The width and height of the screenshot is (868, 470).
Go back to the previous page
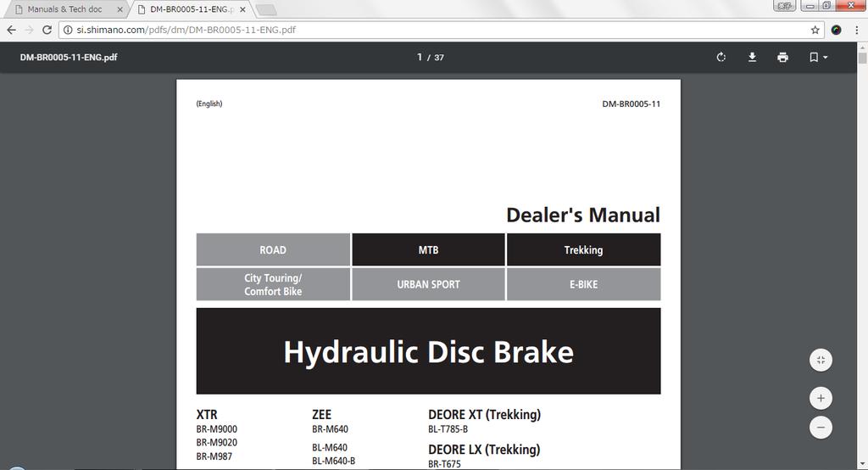pos(12,30)
